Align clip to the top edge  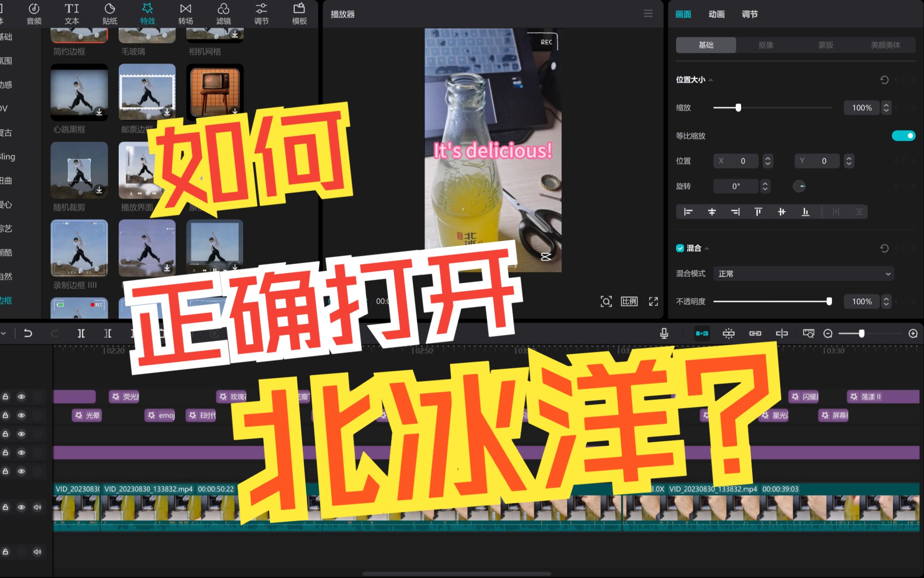click(x=758, y=211)
